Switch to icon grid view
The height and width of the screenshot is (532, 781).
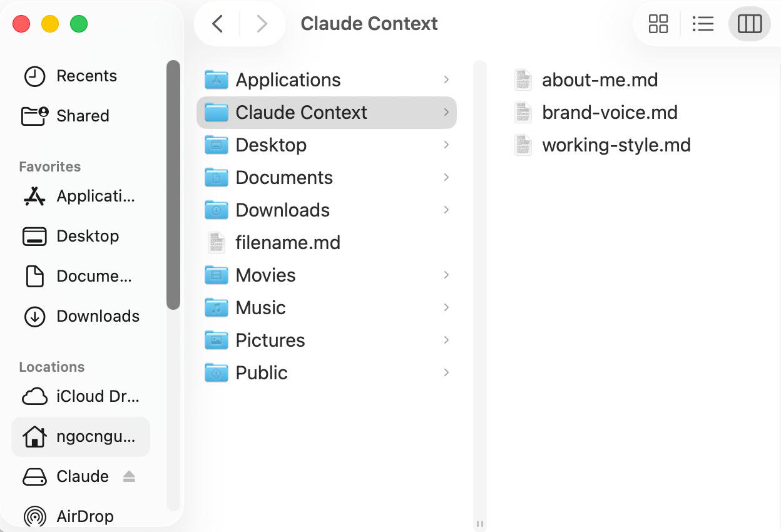pyautogui.click(x=658, y=24)
